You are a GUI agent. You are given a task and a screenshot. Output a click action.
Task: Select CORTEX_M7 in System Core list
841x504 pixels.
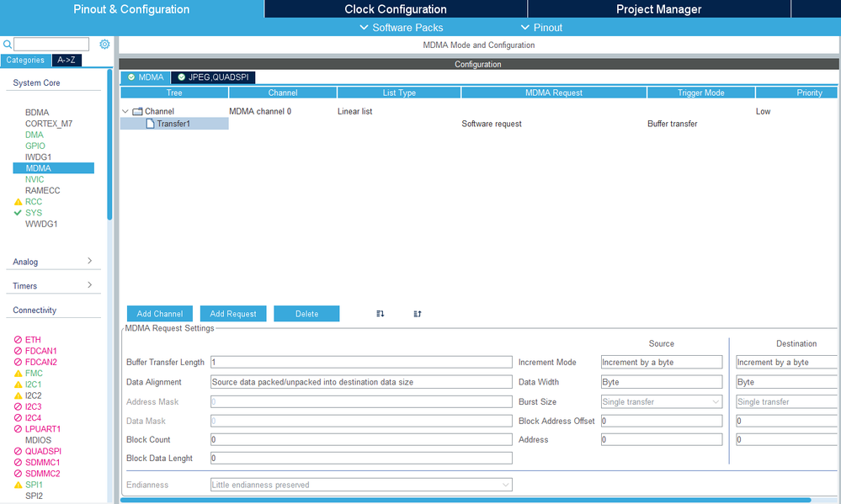point(49,124)
